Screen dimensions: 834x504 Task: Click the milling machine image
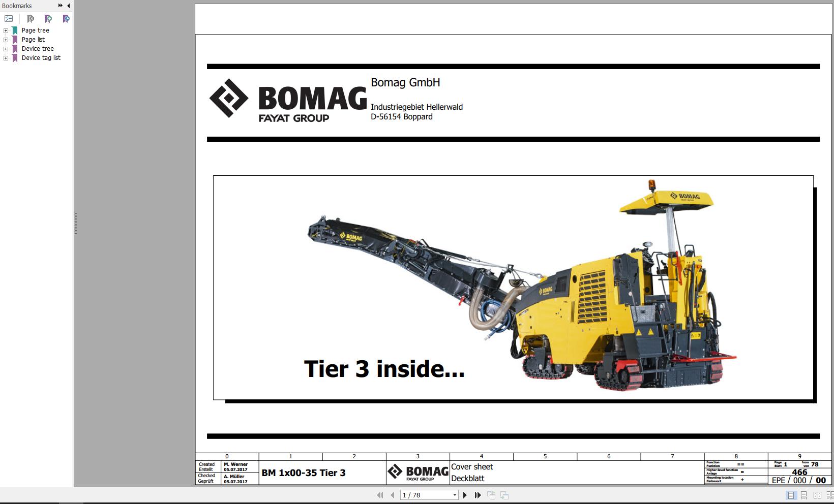[522, 285]
